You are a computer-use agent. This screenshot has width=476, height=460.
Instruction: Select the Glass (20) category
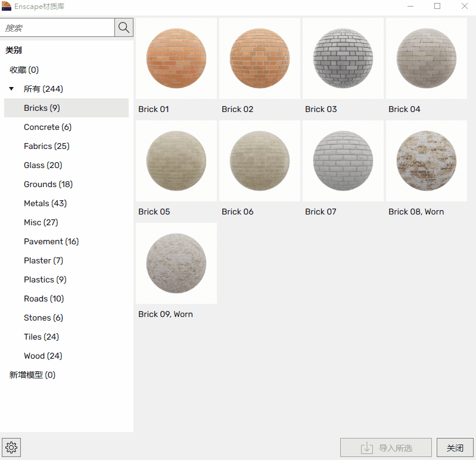point(43,165)
